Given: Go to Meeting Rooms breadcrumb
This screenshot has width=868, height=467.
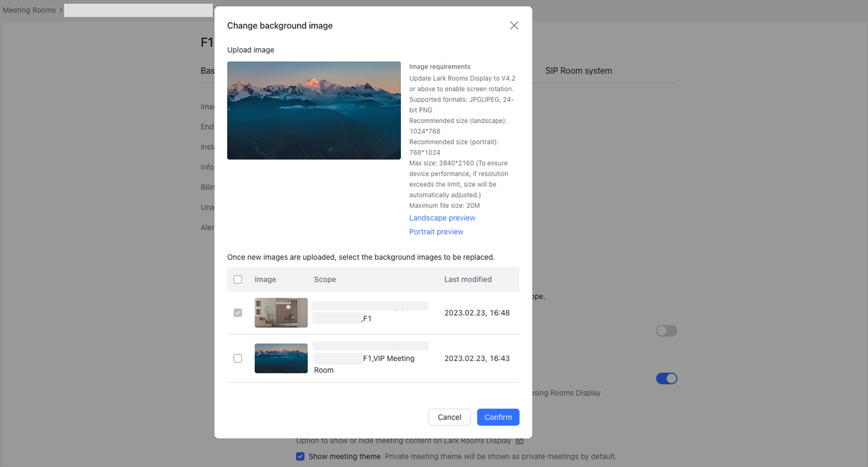Looking at the screenshot, I should (29, 10).
